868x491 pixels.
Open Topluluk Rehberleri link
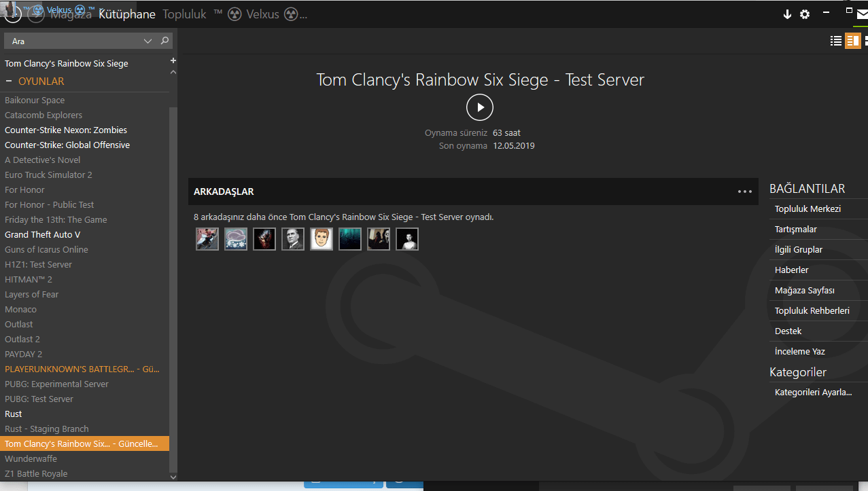pyautogui.click(x=812, y=310)
